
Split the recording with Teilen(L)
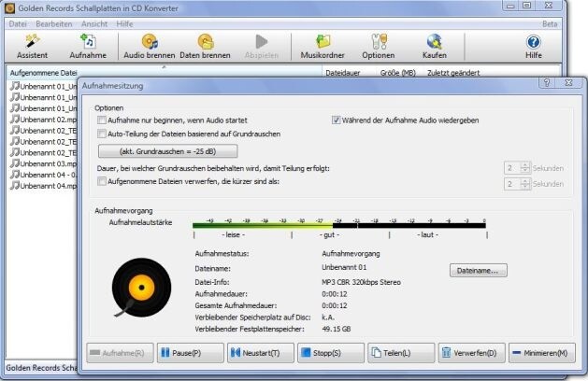(x=401, y=353)
